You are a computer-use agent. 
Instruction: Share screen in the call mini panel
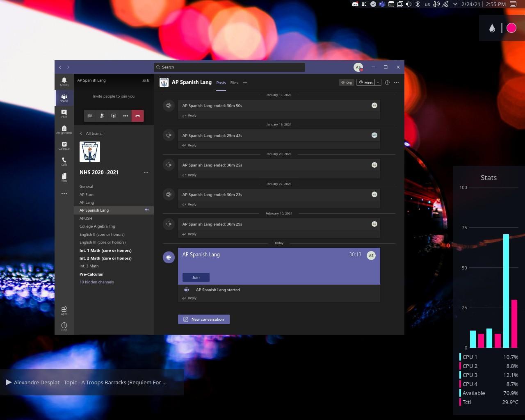click(114, 116)
